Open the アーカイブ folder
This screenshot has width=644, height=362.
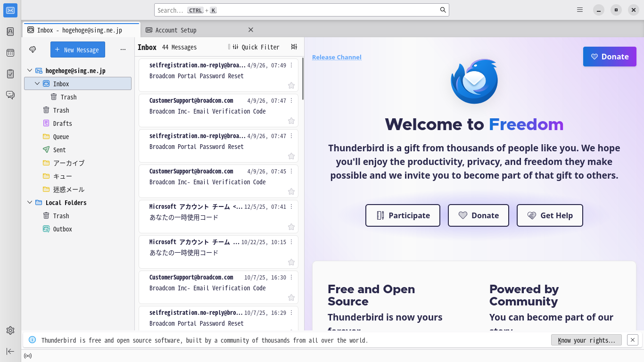coord(78,163)
